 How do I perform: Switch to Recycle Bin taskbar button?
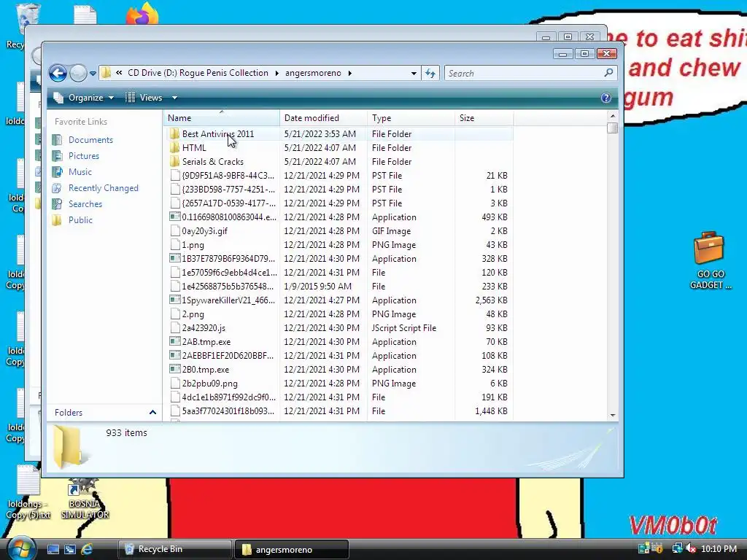174,549
